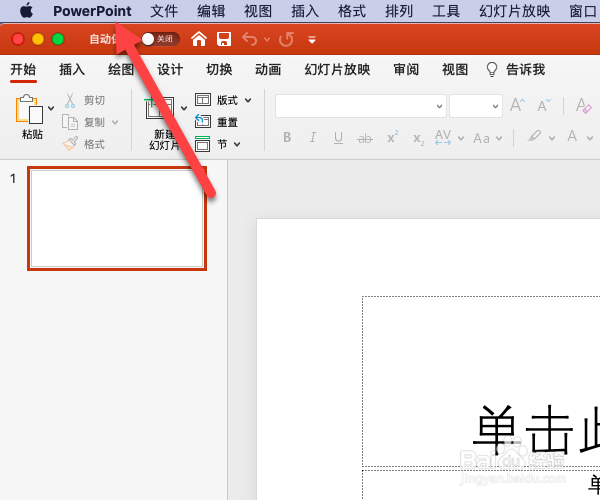Image resolution: width=600 pixels, height=500 pixels.
Task: Click the slide title placeholder text
Action: (536, 430)
